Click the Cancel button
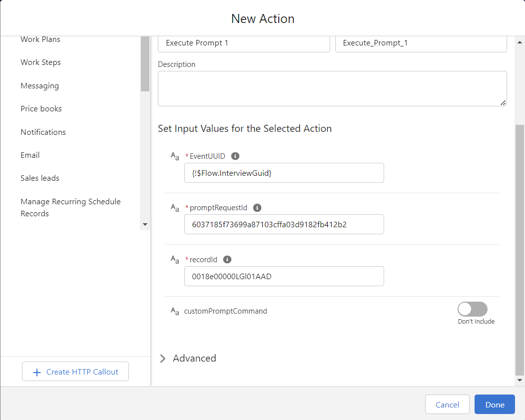The width and height of the screenshot is (525, 420). tap(447, 405)
